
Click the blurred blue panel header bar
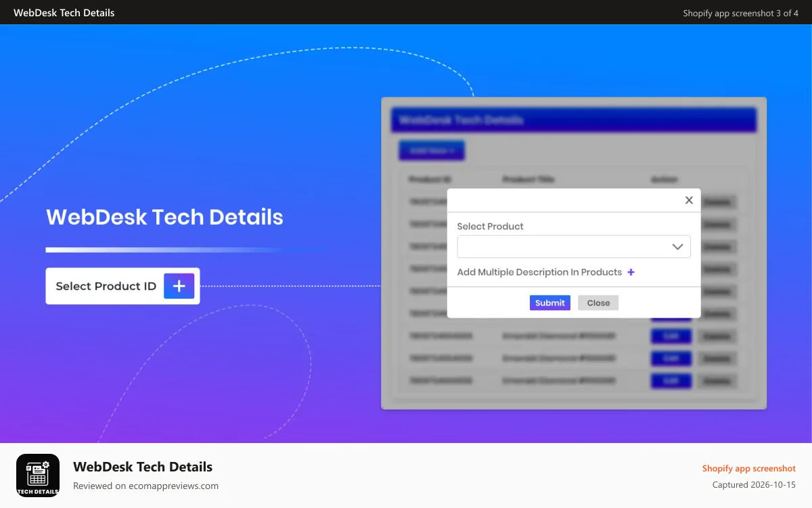pyautogui.click(x=574, y=120)
